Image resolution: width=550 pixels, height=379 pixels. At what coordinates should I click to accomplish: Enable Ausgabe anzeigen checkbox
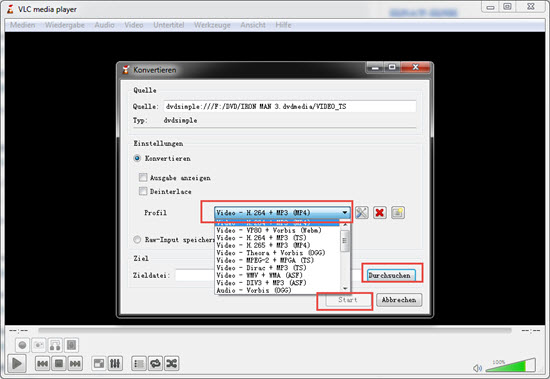tap(143, 178)
